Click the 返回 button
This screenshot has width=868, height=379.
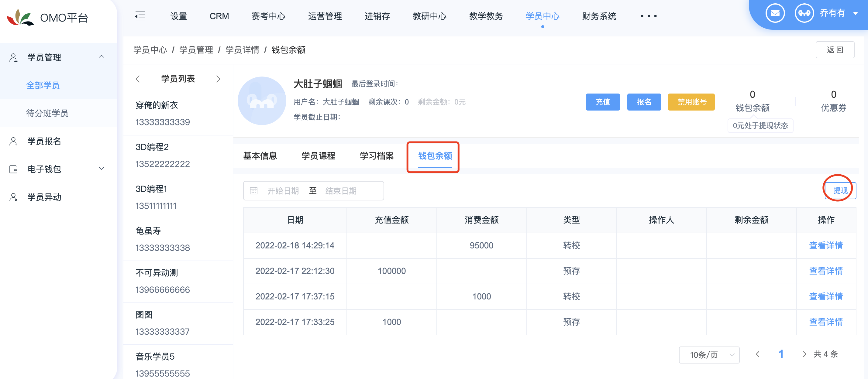(x=835, y=50)
